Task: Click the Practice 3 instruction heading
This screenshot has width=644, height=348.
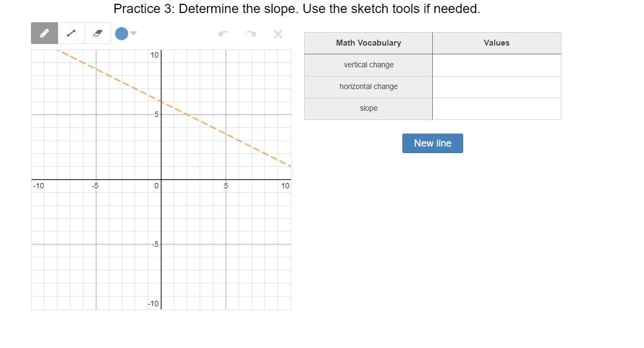Action: [296, 9]
